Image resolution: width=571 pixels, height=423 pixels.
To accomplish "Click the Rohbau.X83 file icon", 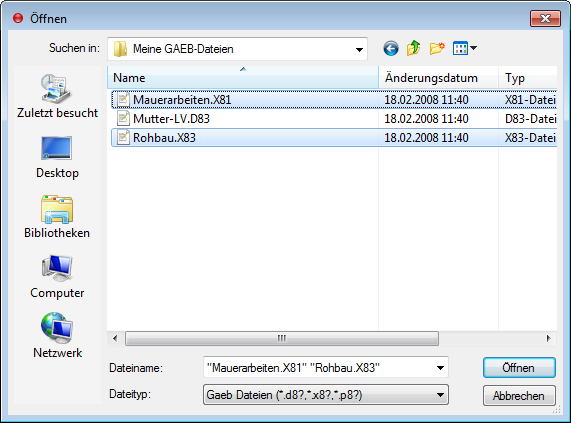I will coord(123,137).
